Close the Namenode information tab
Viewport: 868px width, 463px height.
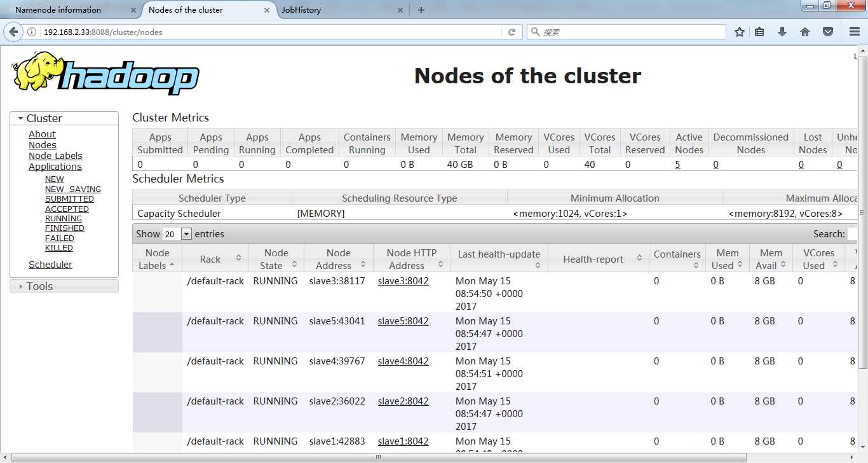pos(133,10)
